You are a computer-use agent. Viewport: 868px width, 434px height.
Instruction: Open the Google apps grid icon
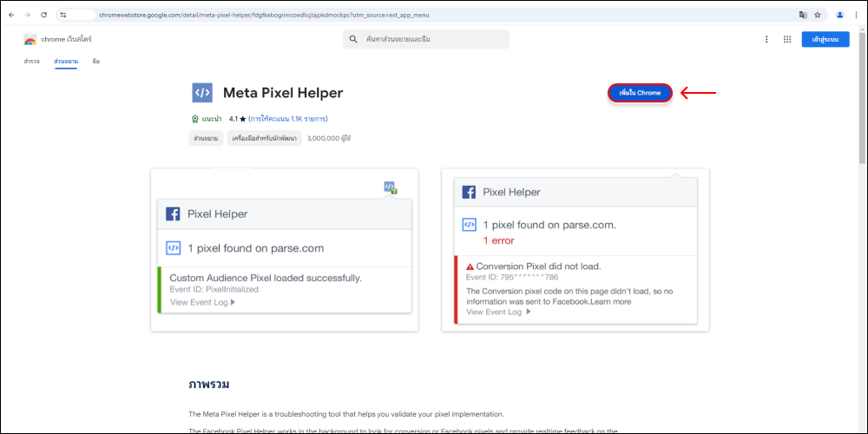click(x=787, y=39)
